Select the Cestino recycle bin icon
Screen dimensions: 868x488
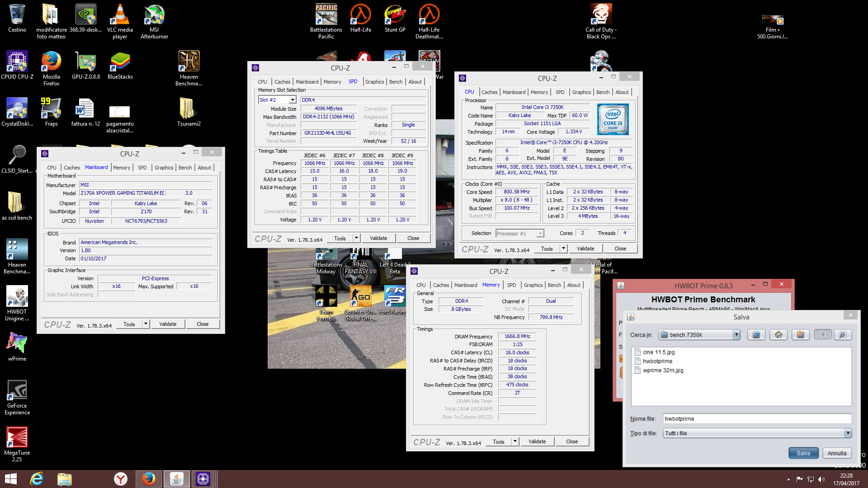17,19
